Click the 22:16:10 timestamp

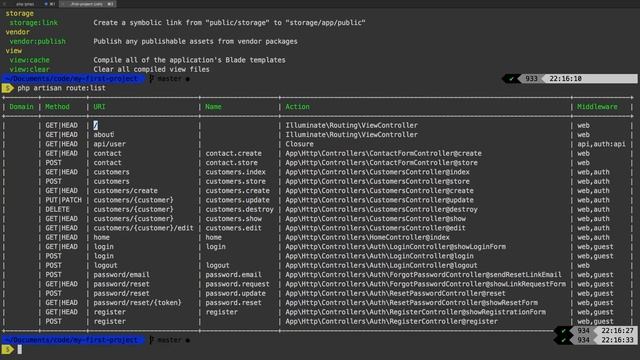click(x=565, y=79)
